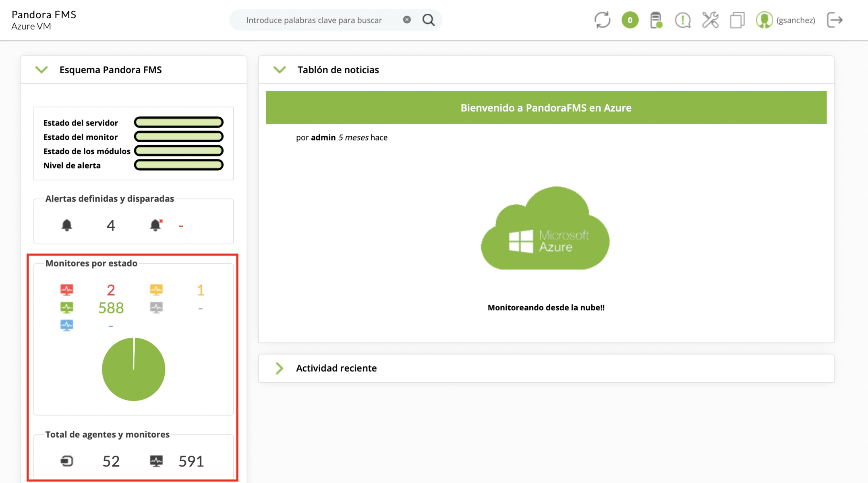Click the Estado del servidor progress bar

click(x=179, y=122)
